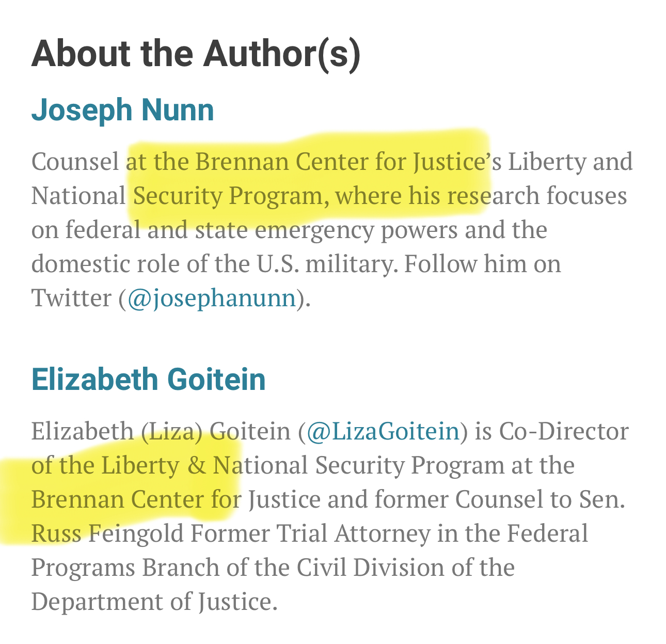Click 'Elizabeth (Liza)' at Goitein's bio start
The width and height of the screenshot is (666, 644).
[x=117, y=431]
